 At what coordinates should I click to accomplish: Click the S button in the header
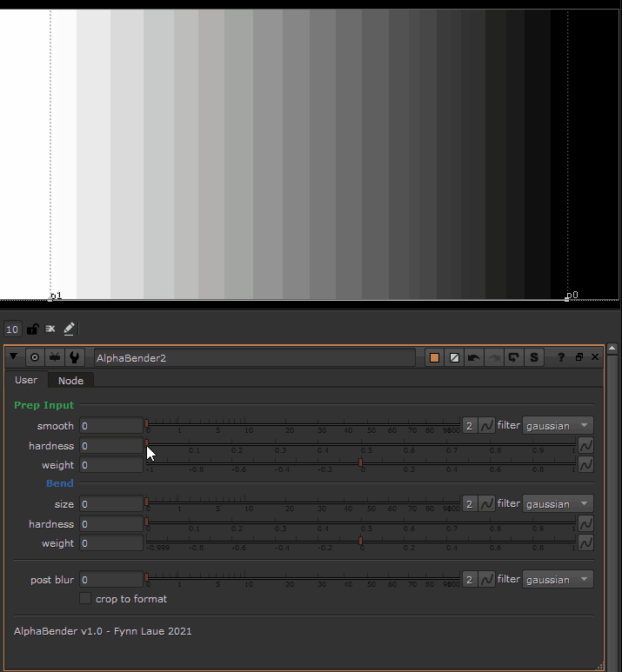[533, 357]
